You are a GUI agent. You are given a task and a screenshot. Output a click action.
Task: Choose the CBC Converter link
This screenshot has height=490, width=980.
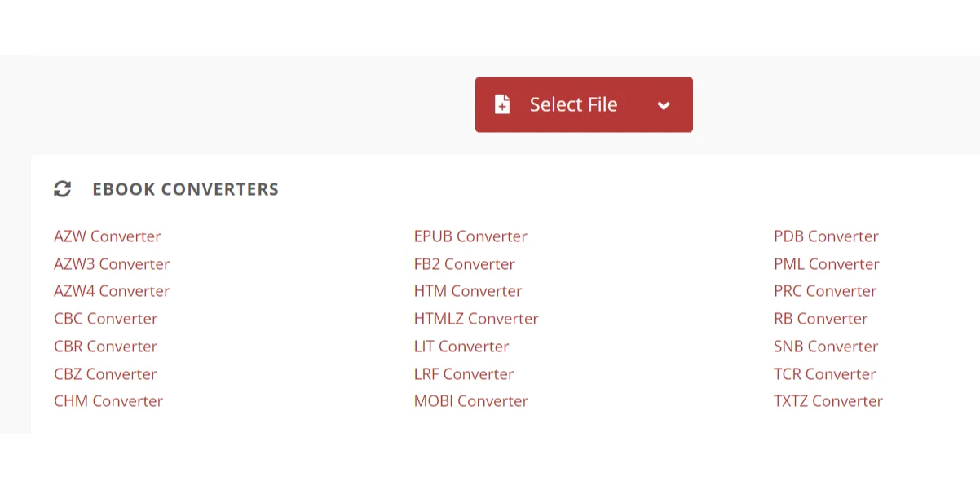[x=106, y=319]
